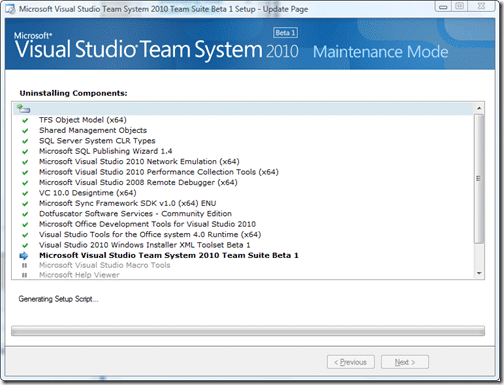Viewport: 504px width, 385px height.
Task: Click the checkmark next to Office system 4.0 Runtime
Action: click(25, 235)
